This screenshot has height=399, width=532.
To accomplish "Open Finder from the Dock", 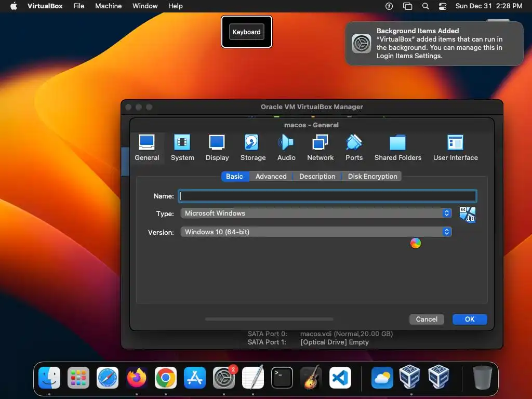I will pyautogui.click(x=49, y=378).
